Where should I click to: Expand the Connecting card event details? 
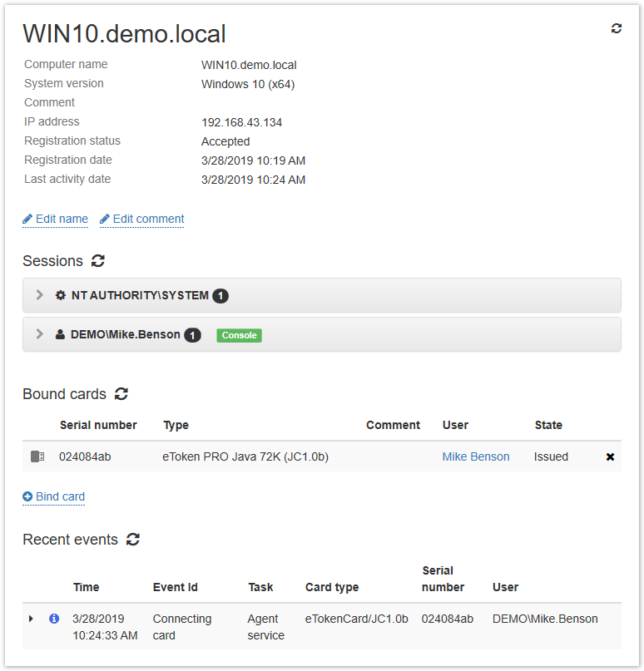[31, 619]
